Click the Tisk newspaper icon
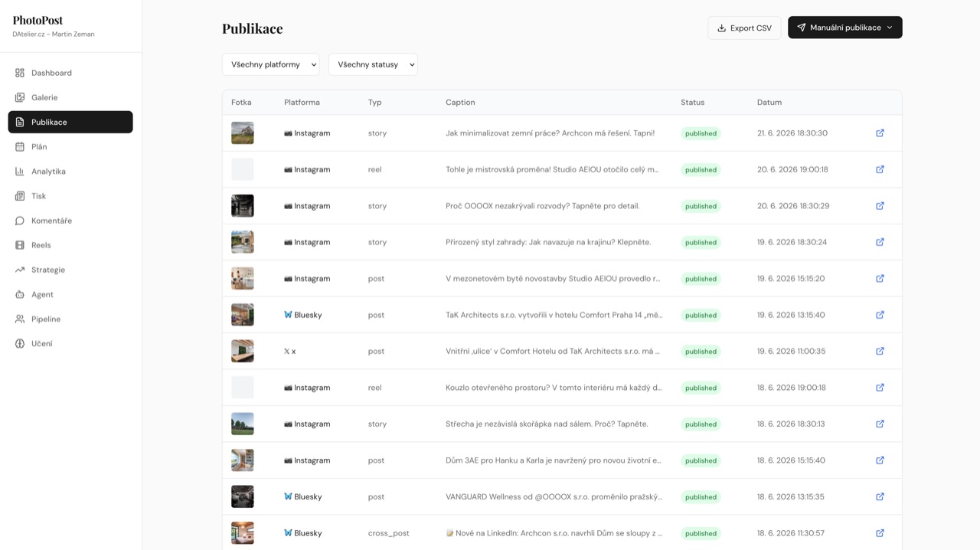This screenshot has width=980, height=550. point(20,196)
